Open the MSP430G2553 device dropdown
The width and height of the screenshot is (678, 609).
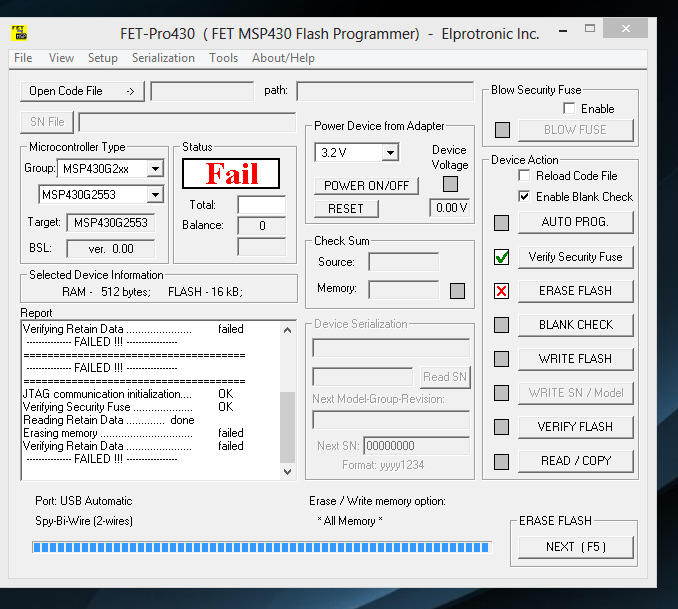[155, 195]
